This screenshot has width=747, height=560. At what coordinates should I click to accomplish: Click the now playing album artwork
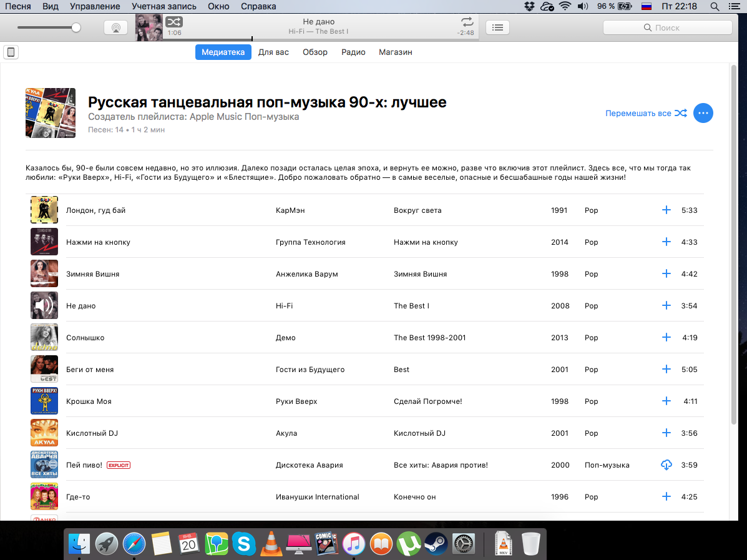149,27
